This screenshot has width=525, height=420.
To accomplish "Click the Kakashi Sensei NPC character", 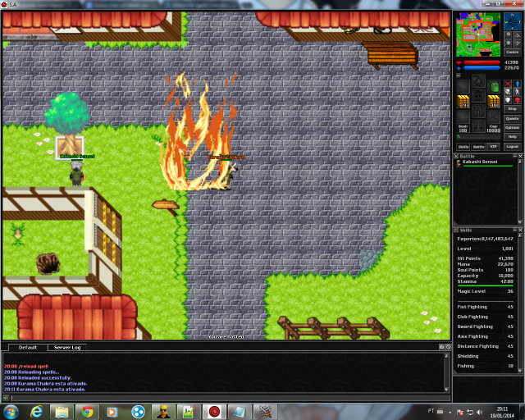I will [x=76, y=173].
